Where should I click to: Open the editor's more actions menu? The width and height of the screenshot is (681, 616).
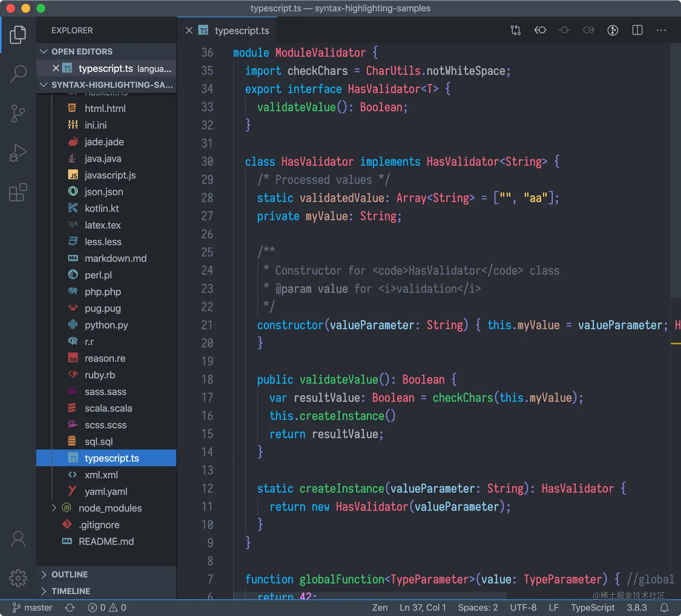click(661, 30)
